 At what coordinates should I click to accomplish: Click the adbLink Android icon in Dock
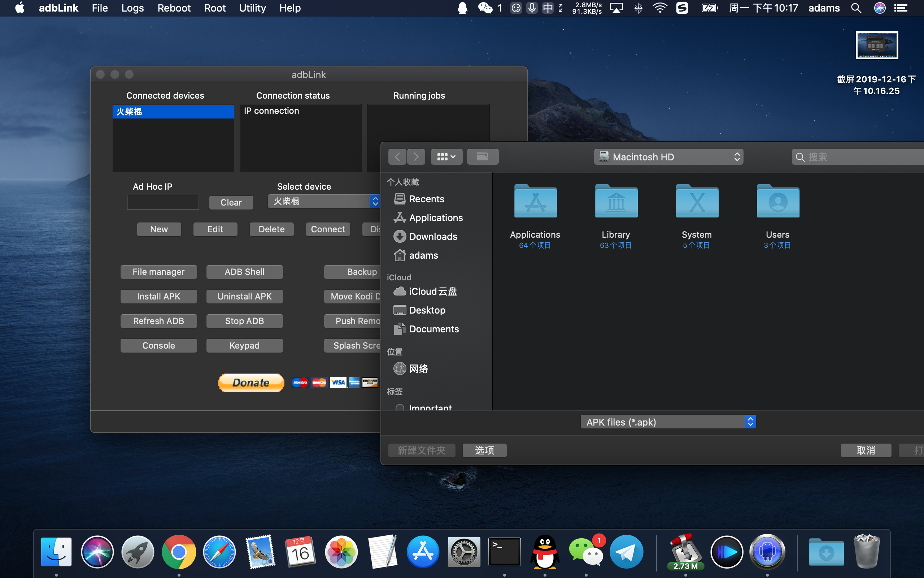pyautogui.click(x=767, y=552)
